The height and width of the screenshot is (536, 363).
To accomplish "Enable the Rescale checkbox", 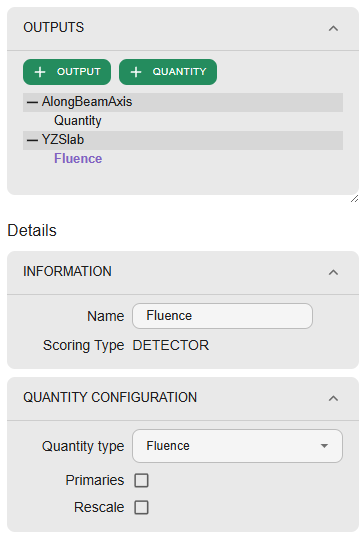I will point(142,507).
